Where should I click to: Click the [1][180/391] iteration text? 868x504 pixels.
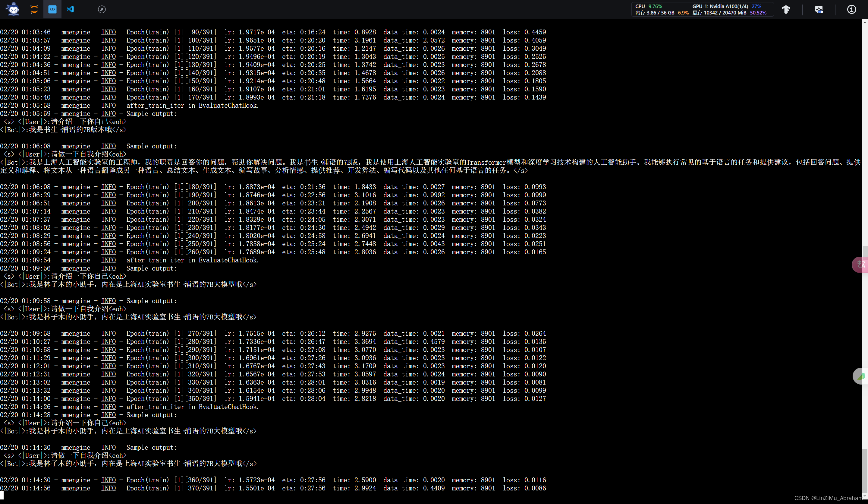point(195,187)
